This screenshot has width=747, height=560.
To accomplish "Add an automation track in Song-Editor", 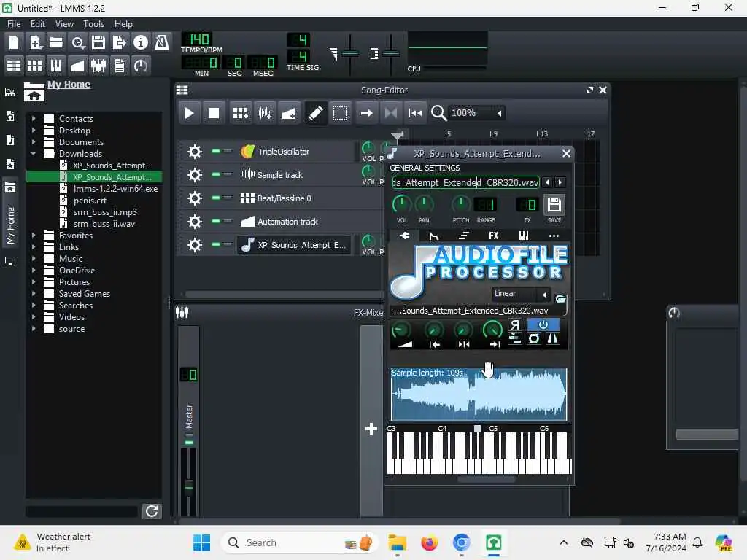I will pos(289,113).
